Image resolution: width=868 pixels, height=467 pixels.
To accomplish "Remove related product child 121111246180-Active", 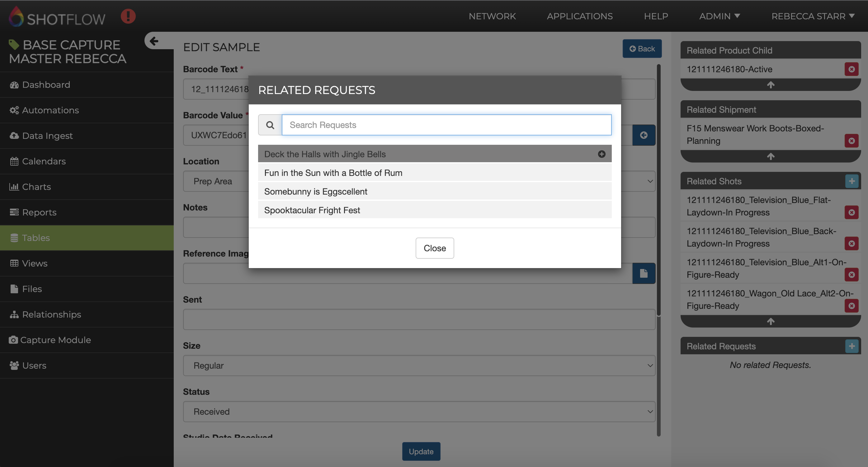I will (x=851, y=69).
